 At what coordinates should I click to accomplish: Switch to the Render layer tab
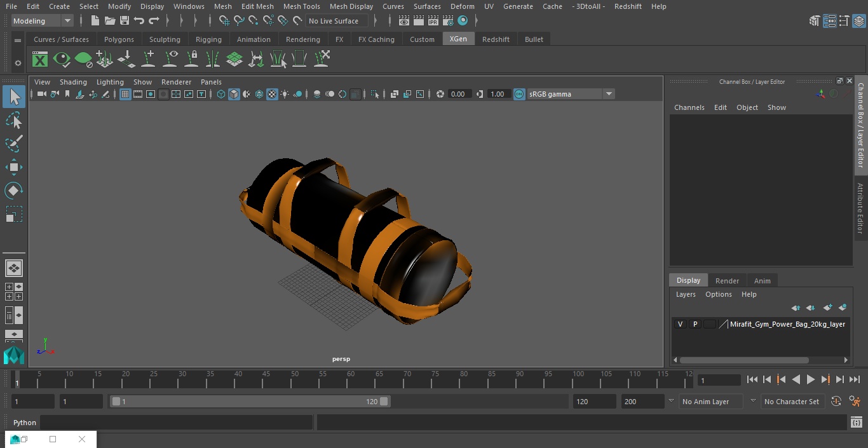[727, 281]
